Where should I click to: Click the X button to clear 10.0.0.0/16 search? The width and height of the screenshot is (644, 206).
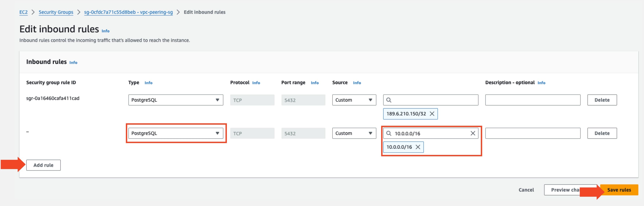[x=472, y=133]
